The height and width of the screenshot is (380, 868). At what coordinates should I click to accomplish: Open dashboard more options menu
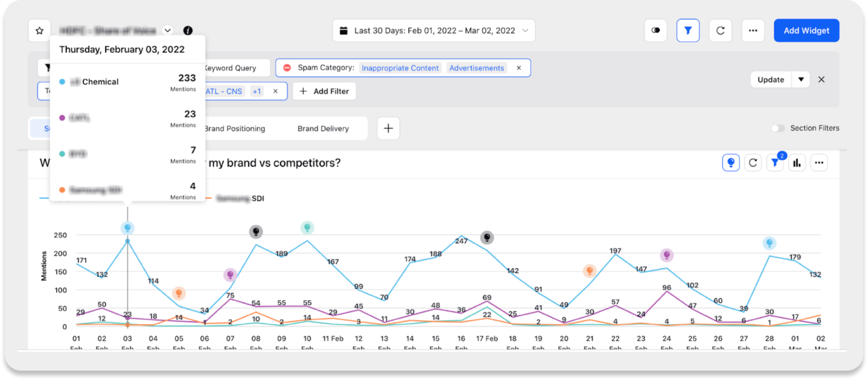753,30
